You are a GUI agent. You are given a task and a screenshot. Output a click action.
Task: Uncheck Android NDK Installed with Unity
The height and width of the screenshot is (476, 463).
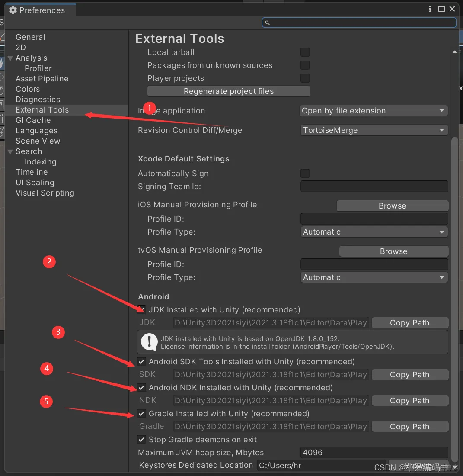coord(142,387)
